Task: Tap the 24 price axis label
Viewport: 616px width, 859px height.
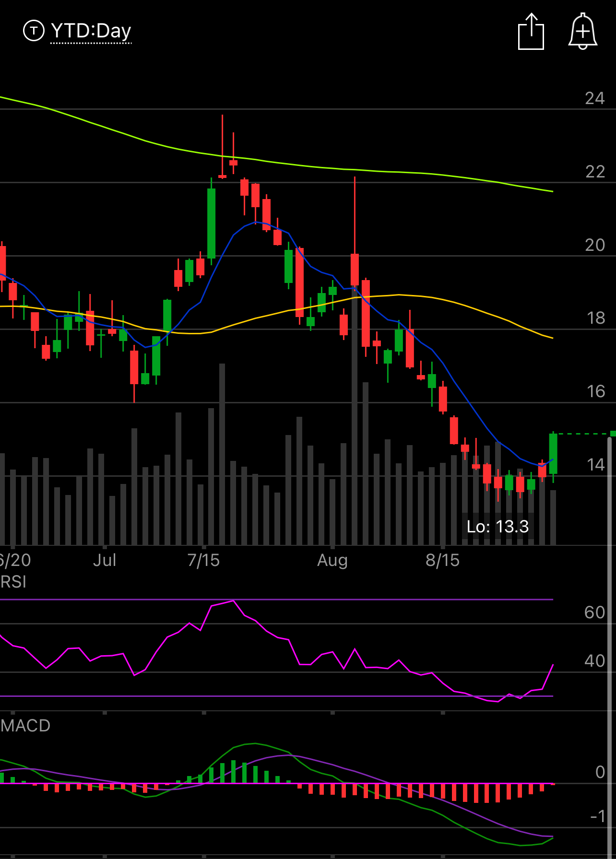Action: [595, 98]
